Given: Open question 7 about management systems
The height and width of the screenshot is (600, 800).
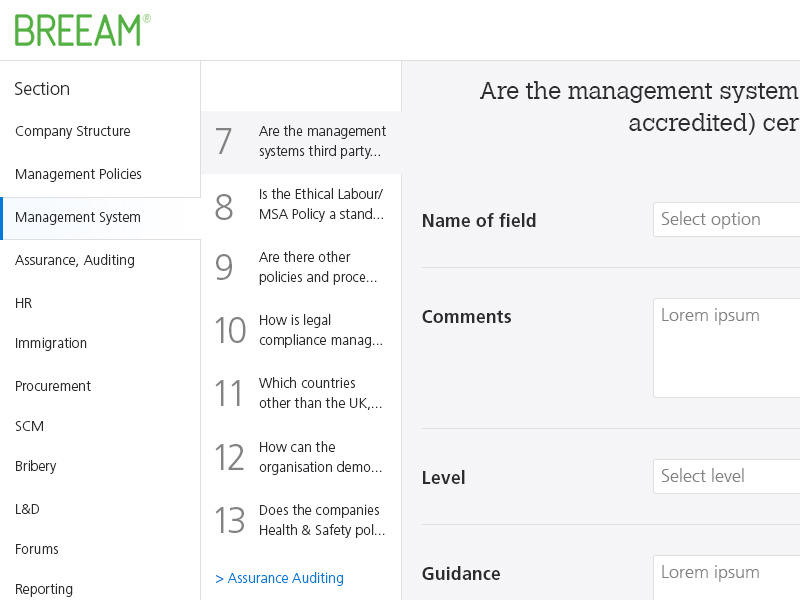Looking at the screenshot, I should point(300,141).
